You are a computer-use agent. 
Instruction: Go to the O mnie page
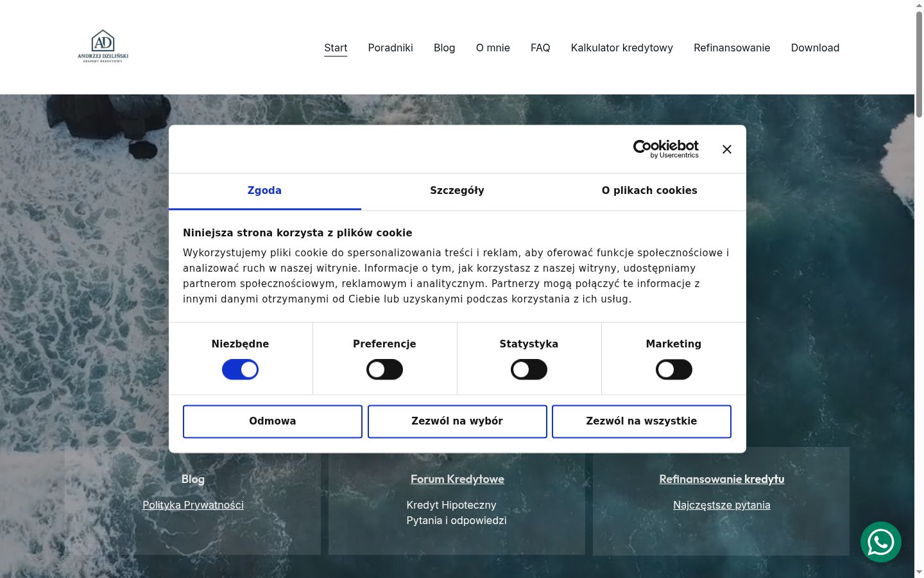pyautogui.click(x=493, y=48)
